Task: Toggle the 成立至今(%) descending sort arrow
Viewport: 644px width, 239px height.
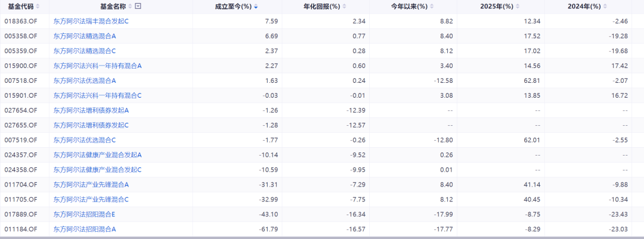Action: coord(256,7)
